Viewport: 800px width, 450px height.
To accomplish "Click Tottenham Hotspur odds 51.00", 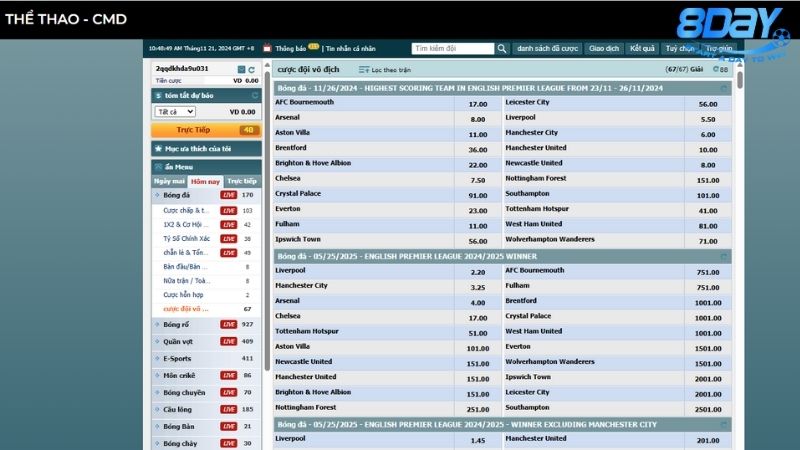I will (478, 334).
